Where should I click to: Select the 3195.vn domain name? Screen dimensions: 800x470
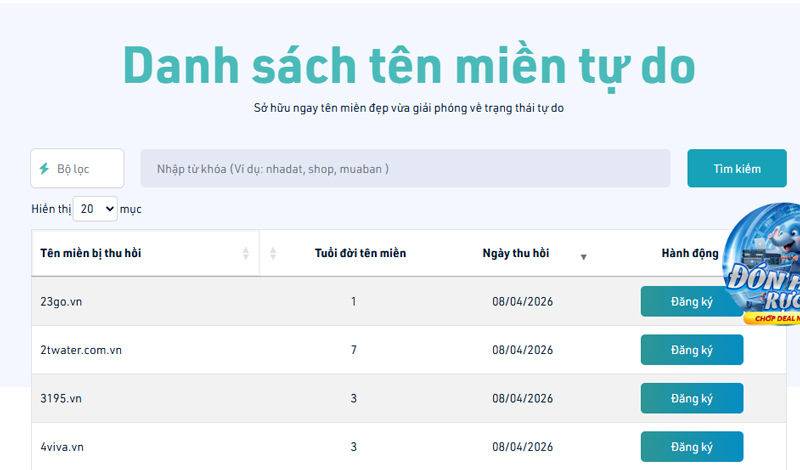(x=61, y=399)
